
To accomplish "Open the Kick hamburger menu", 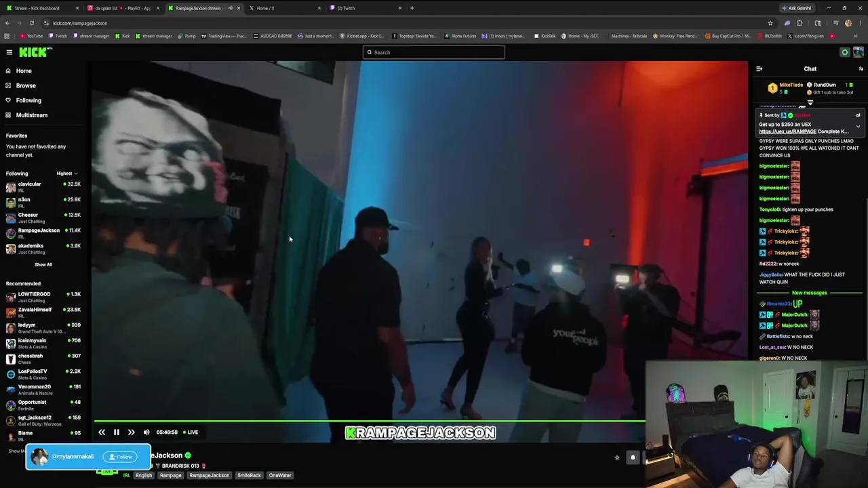I will [9, 52].
